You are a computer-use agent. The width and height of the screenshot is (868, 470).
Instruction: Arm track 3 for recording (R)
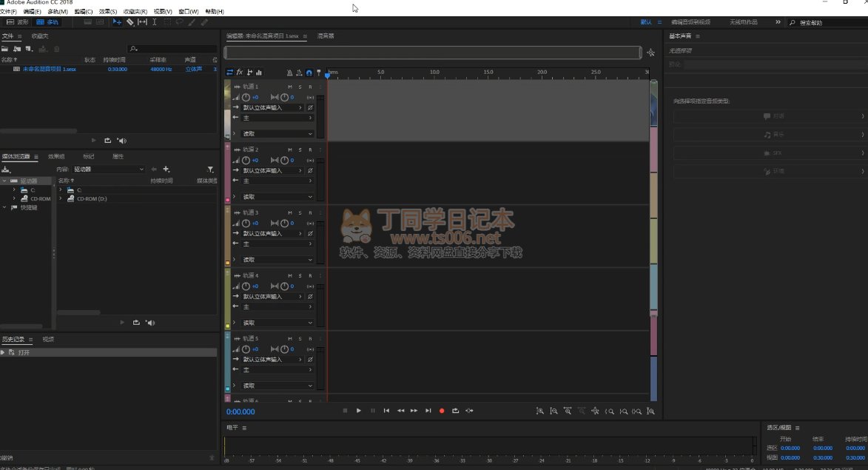[x=310, y=213]
